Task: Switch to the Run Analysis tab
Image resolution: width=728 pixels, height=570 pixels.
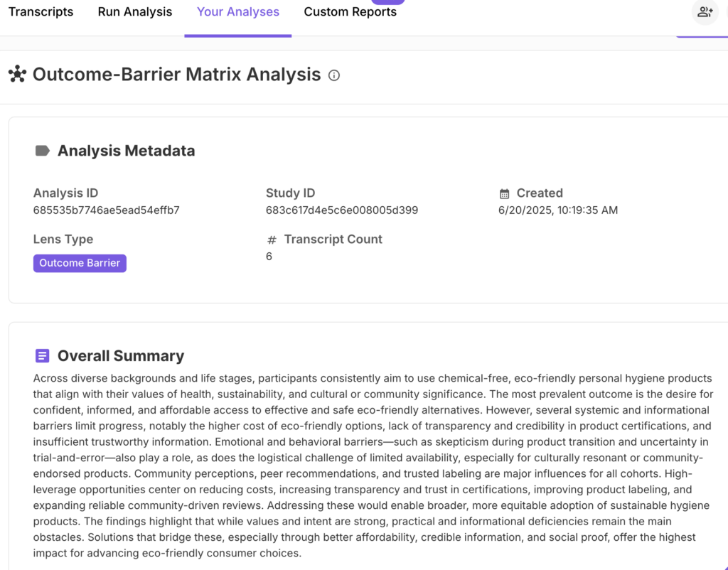Action: click(x=135, y=12)
